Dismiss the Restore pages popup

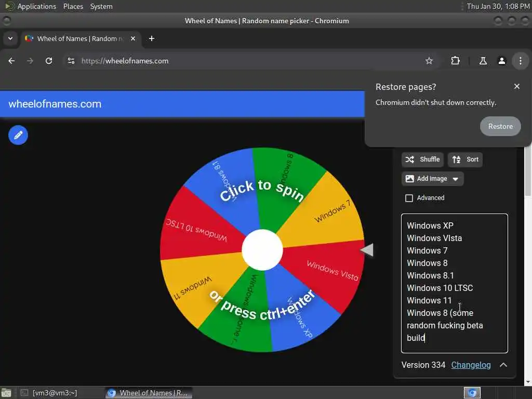pyautogui.click(x=517, y=87)
